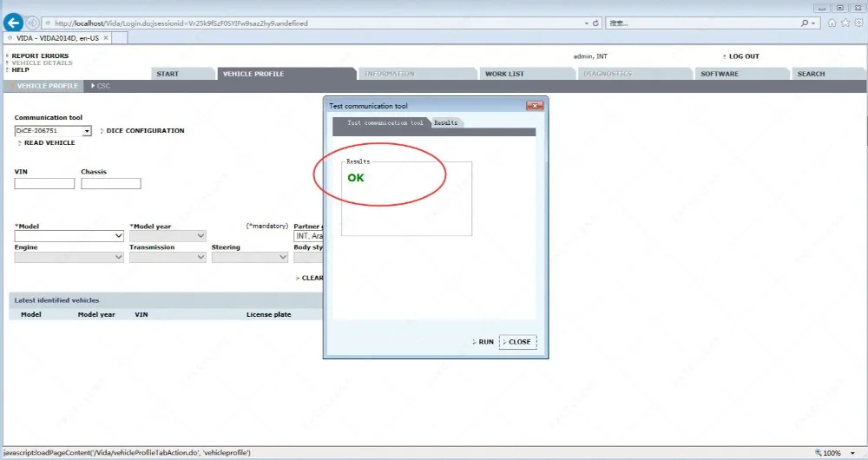Image resolution: width=868 pixels, height=460 pixels.
Task: Open favorites star icon
Action: coord(845,23)
